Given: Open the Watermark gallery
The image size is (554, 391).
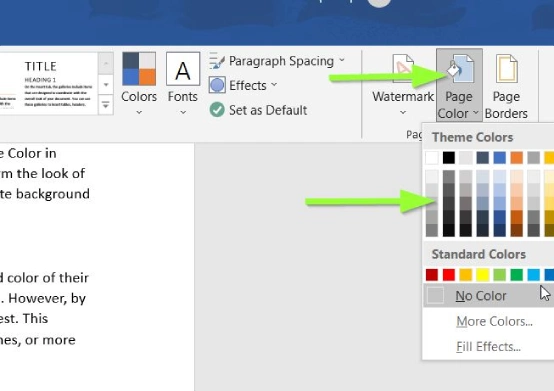Looking at the screenshot, I should pos(403,84).
